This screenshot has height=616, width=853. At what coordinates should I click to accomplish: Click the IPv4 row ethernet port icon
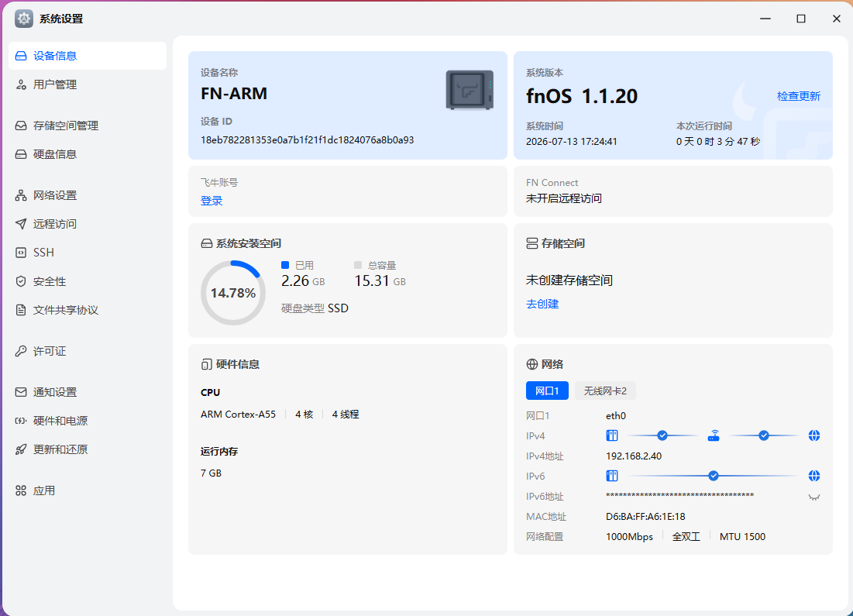(x=612, y=435)
